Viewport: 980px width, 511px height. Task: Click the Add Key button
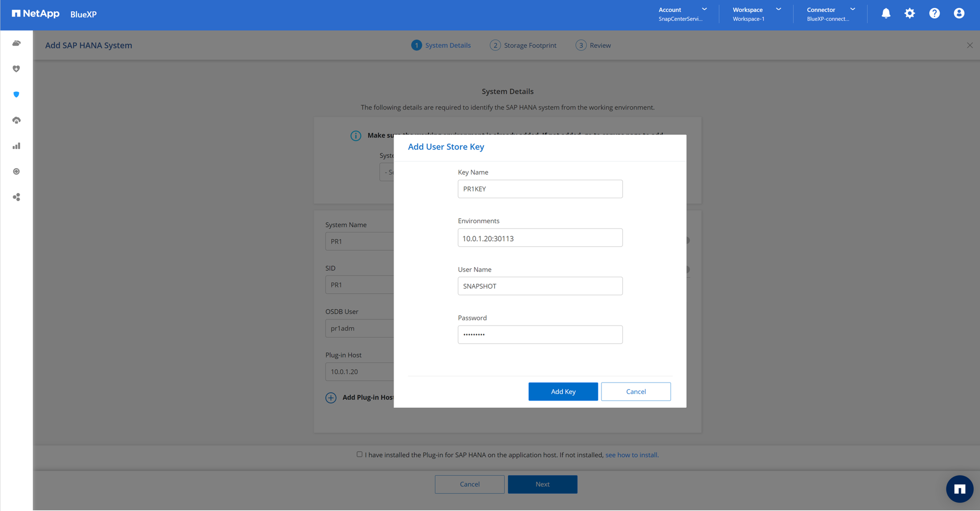[x=563, y=391]
